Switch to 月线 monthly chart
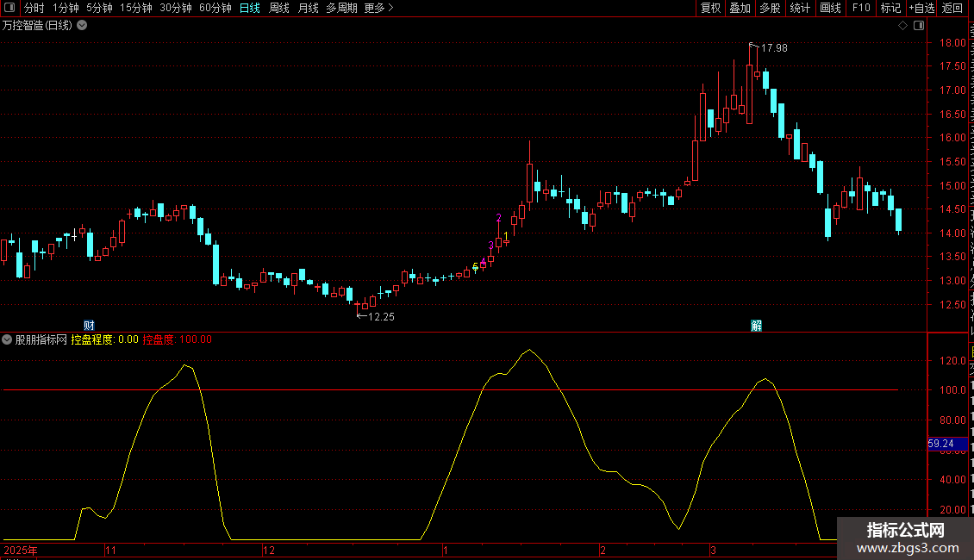Screen dimensions: 974x560 click(308, 8)
